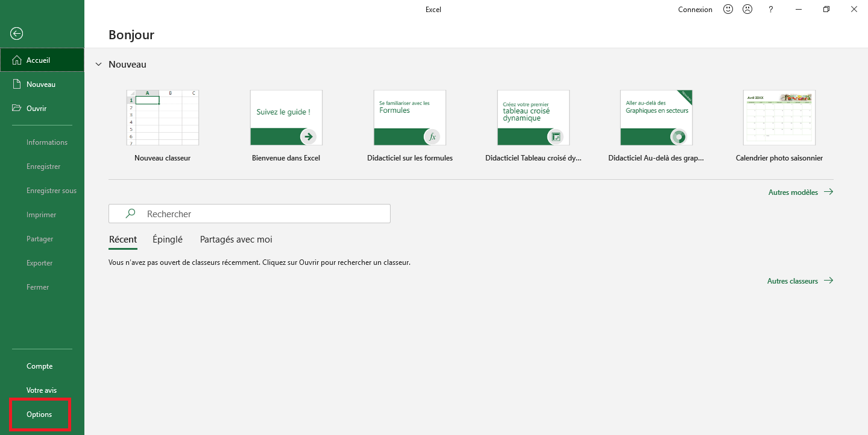The height and width of the screenshot is (435, 868).
Task: Click the Nouveau section heading text
Action: click(x=127, y=65)
